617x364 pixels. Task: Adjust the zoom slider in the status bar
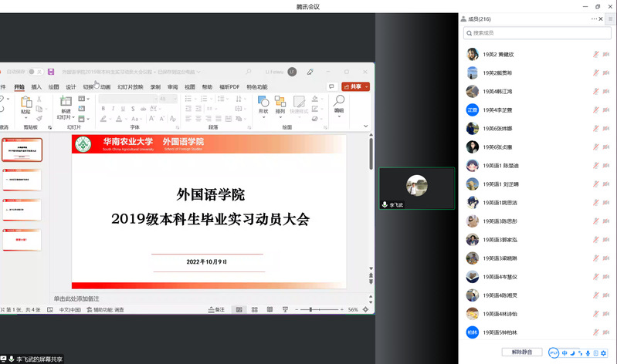coord(311,310)
